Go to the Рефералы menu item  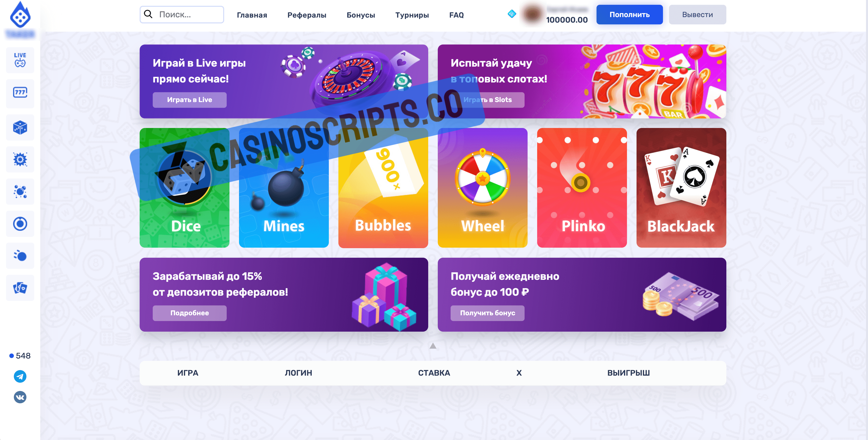(307, 15)
